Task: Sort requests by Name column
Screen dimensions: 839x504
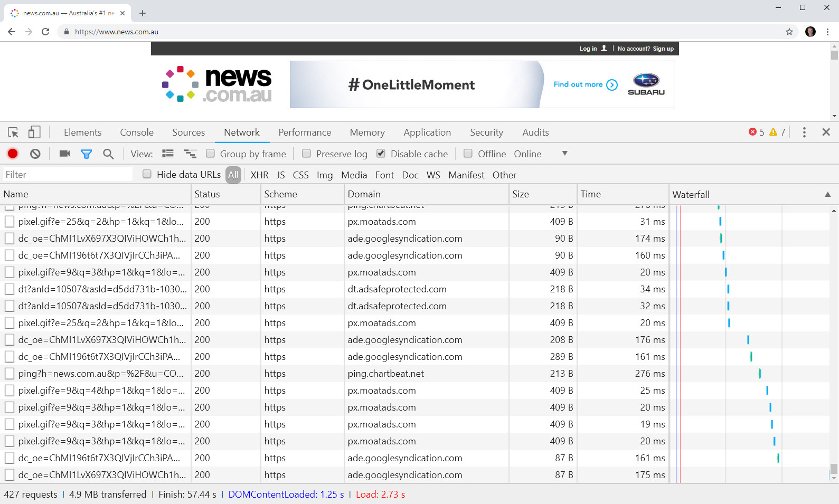Action: coord(95,194)
